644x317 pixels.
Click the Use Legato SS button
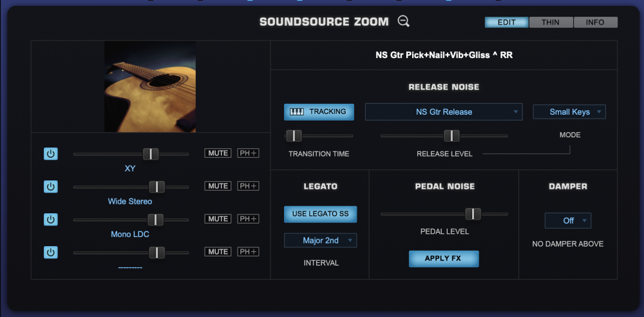click(x=320, y=214)
